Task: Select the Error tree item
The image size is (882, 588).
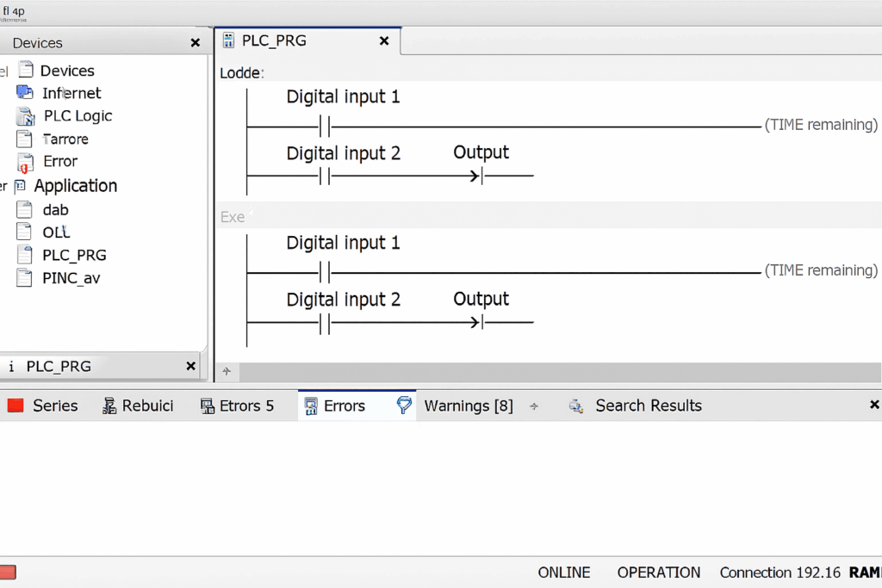Action: (60, 161)
